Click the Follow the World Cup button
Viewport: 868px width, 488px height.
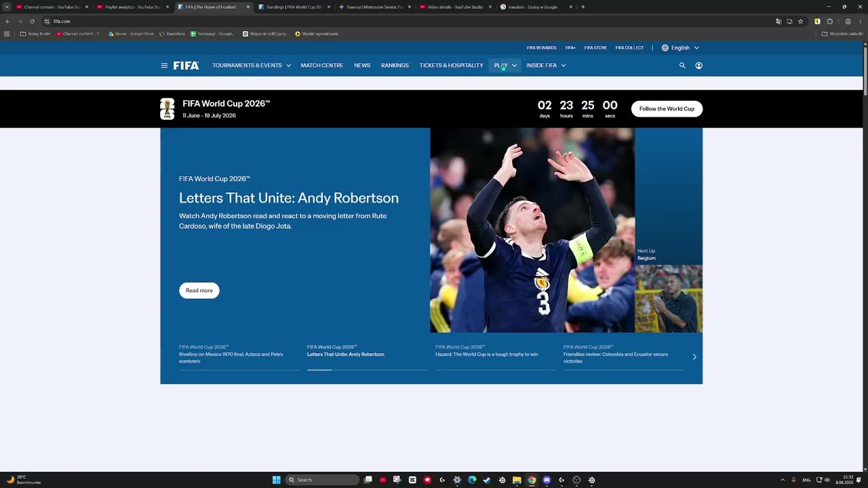click(667, 109)
